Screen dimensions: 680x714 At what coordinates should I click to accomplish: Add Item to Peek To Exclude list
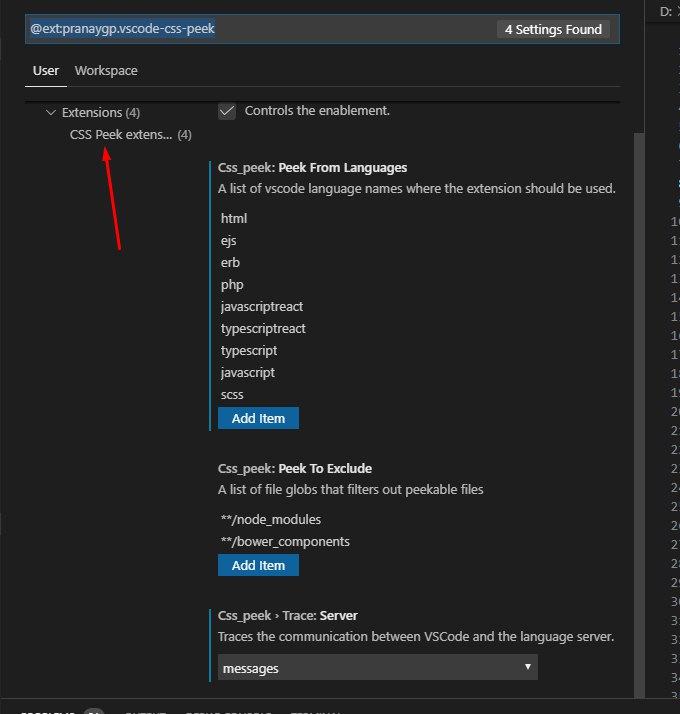tap(258, 565)
